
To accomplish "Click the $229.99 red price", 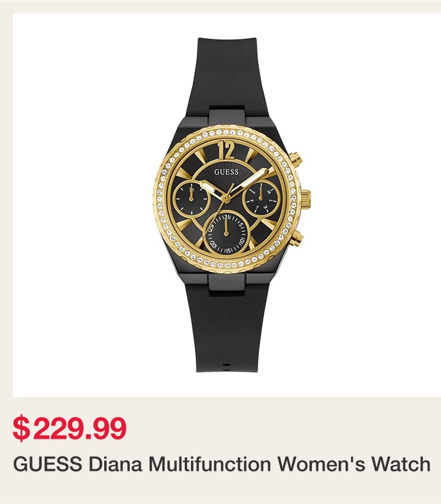I will (x=70, y=428).
